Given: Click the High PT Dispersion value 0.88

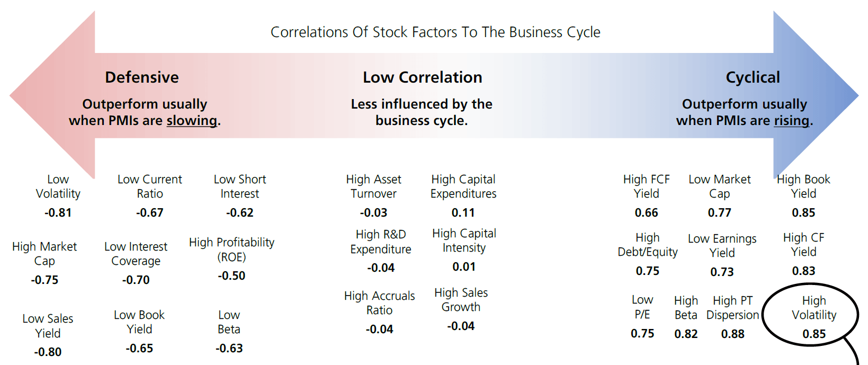Looking at the screenshot, I should point(733,334).
